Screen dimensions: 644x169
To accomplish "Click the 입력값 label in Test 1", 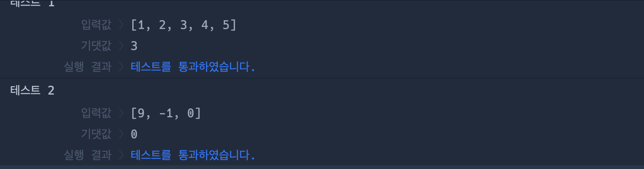I will (97, 25).
